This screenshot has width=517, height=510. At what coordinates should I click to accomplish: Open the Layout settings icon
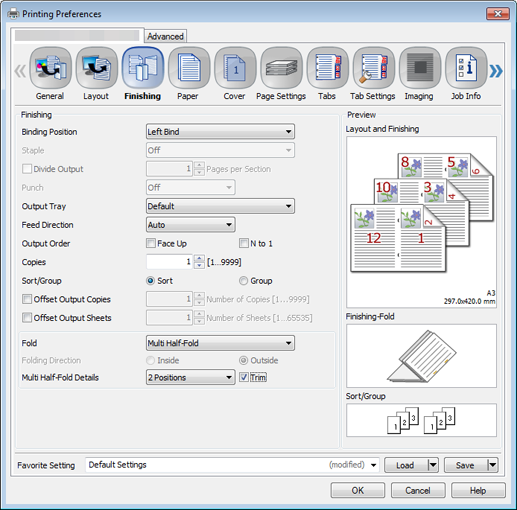click(97, 68)
